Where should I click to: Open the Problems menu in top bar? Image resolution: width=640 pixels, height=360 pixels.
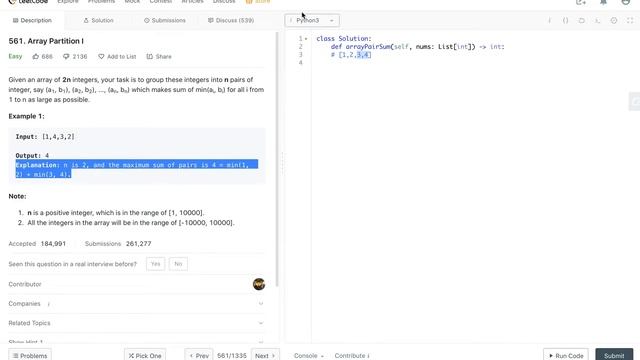101,2
